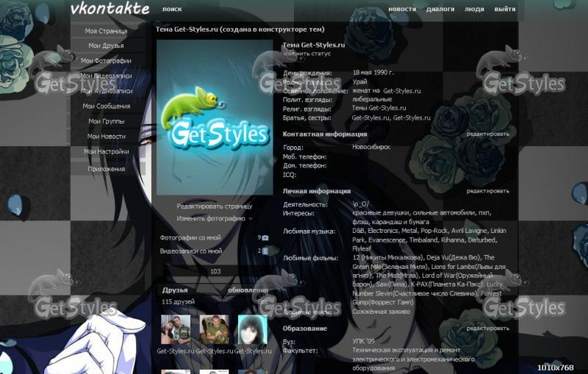The width and height of the screenshot is (588, 374).
Task: Open the profile avatar photo
Action: (x=215, y=118)
